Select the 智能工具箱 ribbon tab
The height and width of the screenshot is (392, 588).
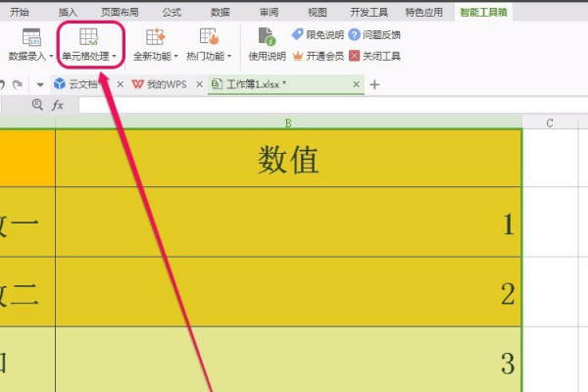coord(483,13)
